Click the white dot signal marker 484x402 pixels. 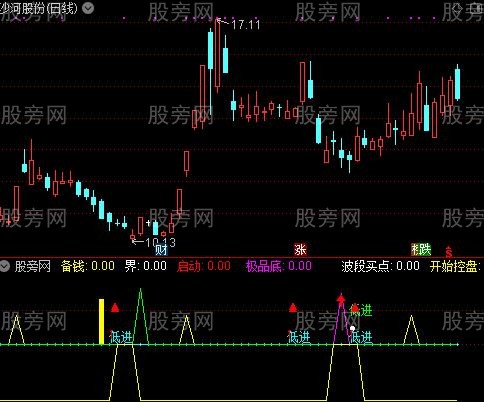(352, 329)
